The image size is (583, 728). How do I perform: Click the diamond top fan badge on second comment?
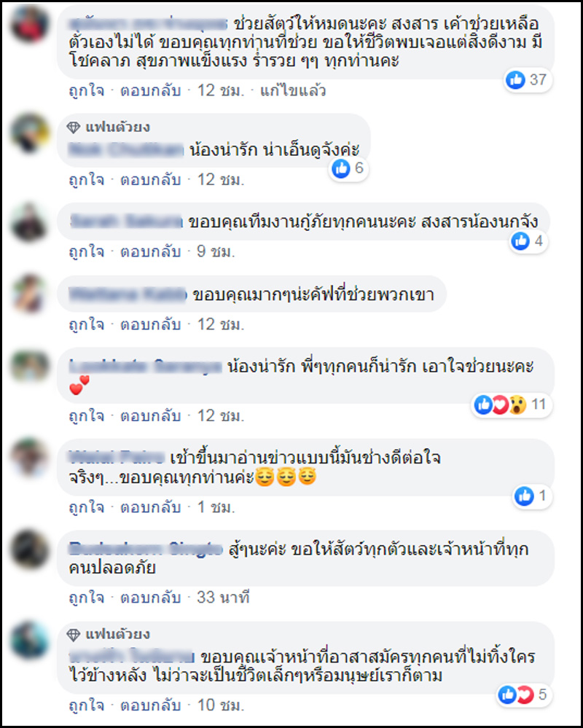74,128
